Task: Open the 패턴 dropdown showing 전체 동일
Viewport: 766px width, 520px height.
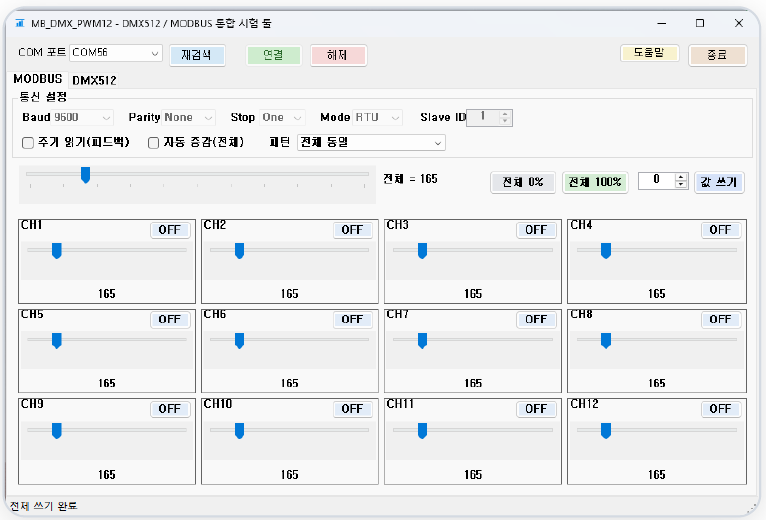Action: click(x=371, y=143)
